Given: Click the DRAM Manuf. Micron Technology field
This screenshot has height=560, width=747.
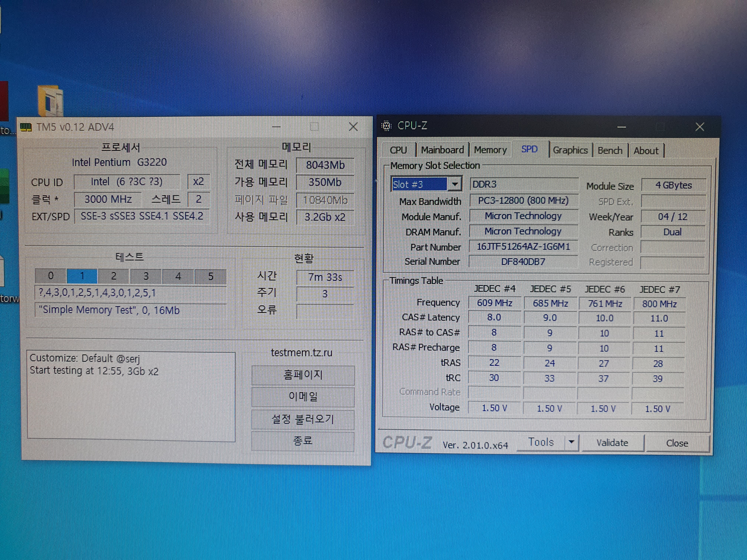Looking at the screenshot, I should (x=524, y=231).
